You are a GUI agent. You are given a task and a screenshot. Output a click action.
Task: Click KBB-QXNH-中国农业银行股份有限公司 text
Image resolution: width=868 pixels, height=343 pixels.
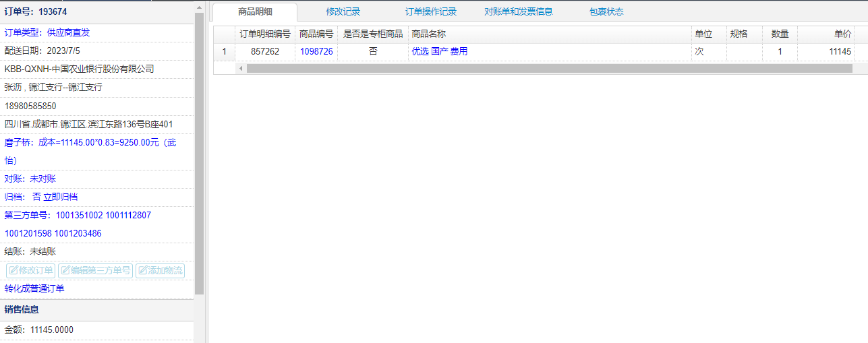tap(79, 69)
